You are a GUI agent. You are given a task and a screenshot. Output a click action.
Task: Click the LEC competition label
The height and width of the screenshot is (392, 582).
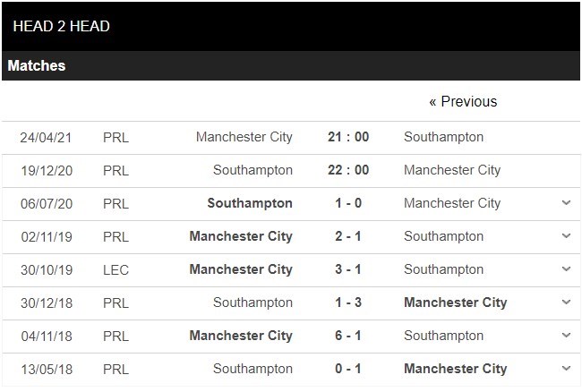[x=116, y=269]
